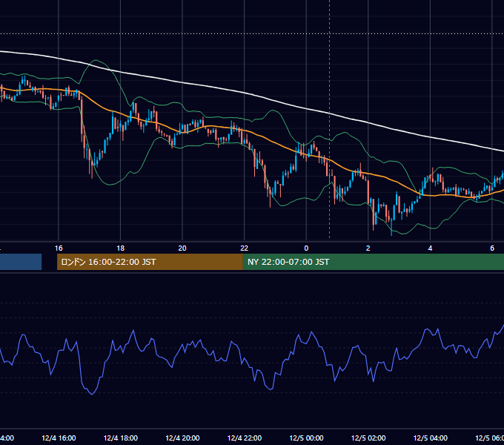Click the 12/5 04:00 date label
The width and height of the screenshot is (504, 445).
pyautogui.click(x=430, y=438)
